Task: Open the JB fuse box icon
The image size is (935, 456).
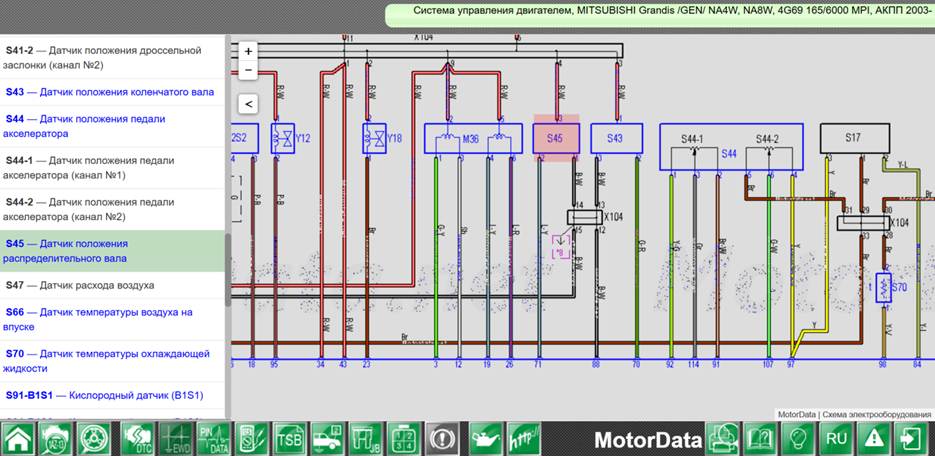Action: click(366, 439)
